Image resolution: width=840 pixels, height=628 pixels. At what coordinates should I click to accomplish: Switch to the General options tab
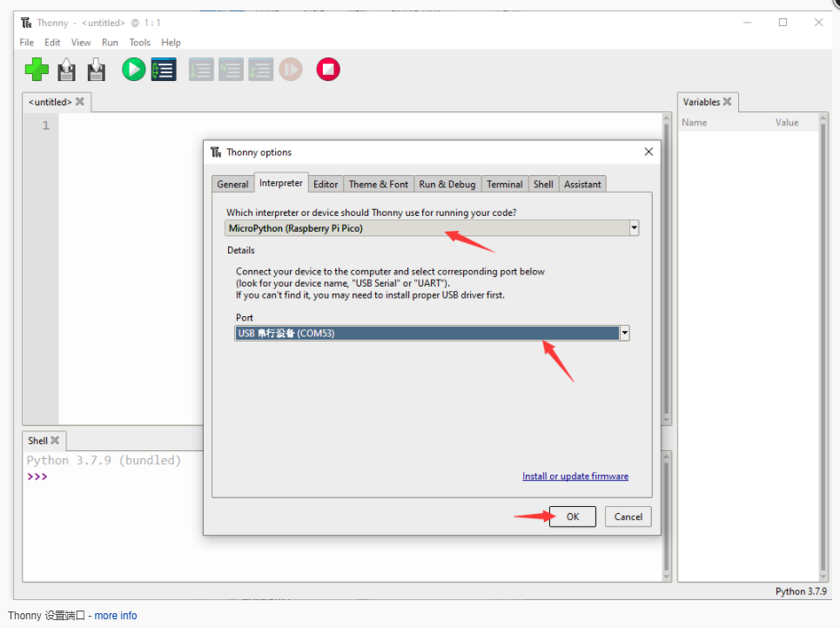point(232,184)
